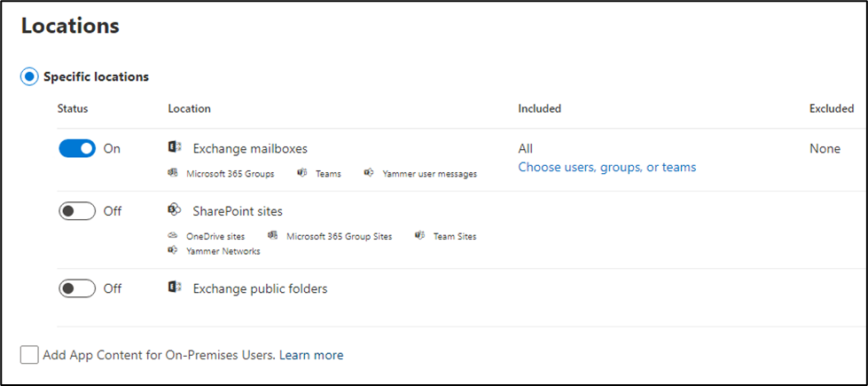Click the Exchange public folders icon
This screenshot has width=868, height=386.
175,288
